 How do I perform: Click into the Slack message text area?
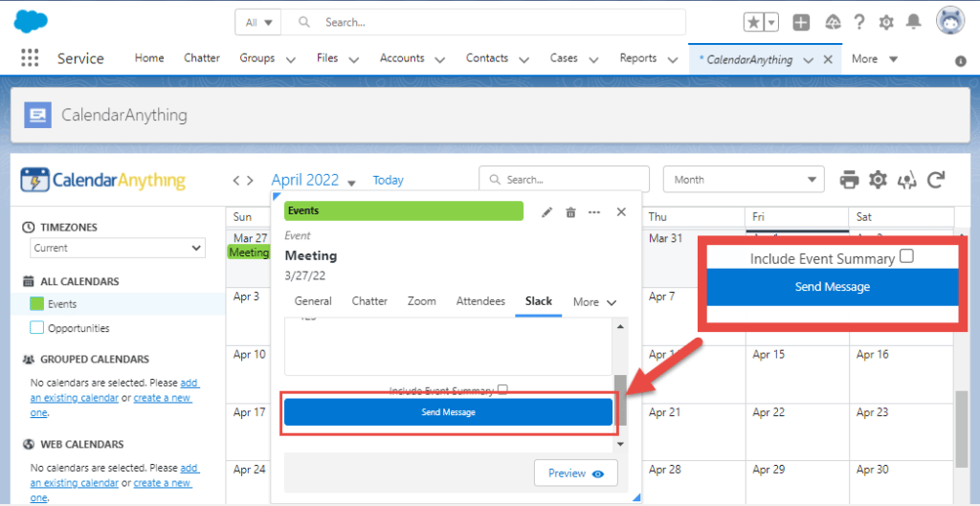(448, 346)
